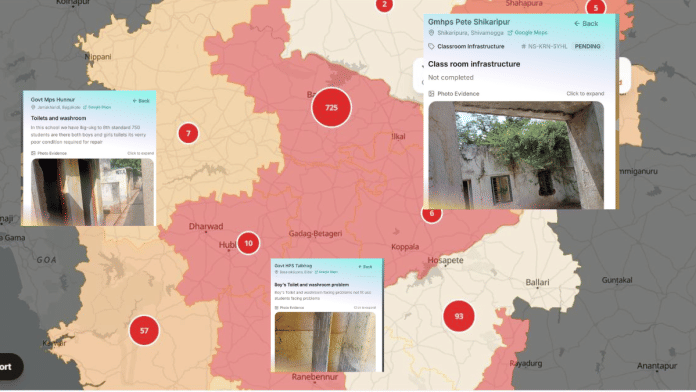696x392 pixels.
Task: Click the NS-KRN-SYHL issue ID
Action: click(547, 46)
